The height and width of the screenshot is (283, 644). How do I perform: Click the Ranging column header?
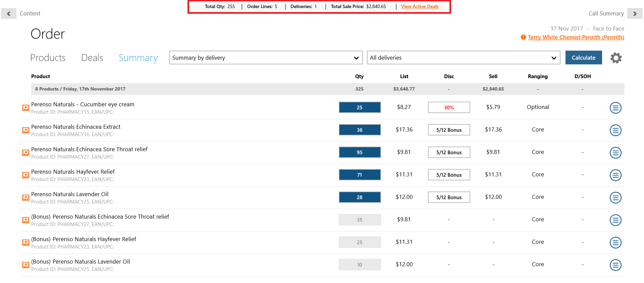coord(538,76)
